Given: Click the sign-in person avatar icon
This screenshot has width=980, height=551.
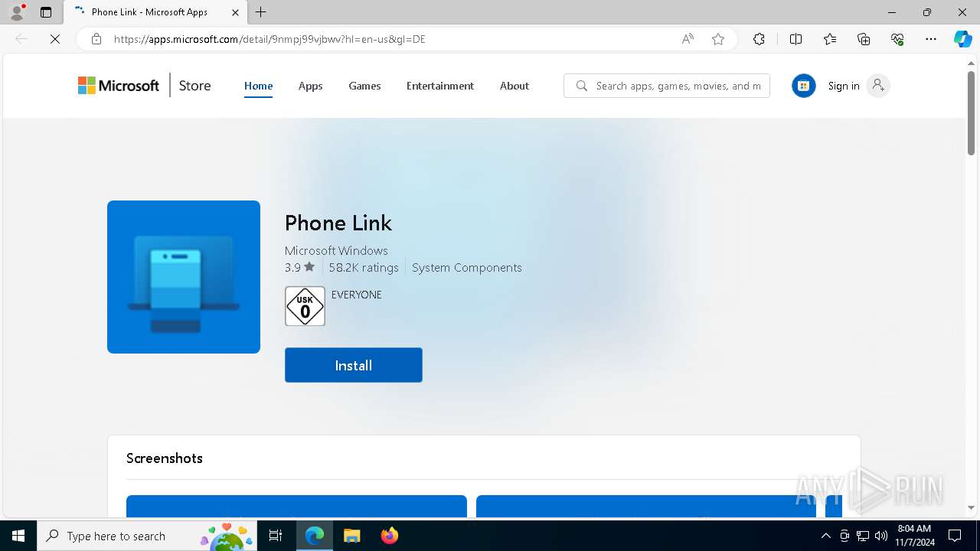Looking at the screenshot, I should pos(878,86).
